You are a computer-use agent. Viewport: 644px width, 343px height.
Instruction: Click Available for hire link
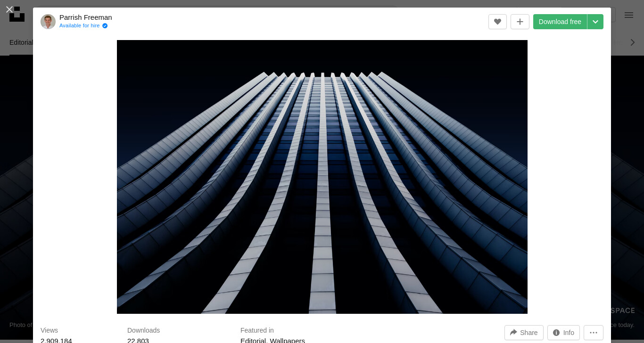79,26
